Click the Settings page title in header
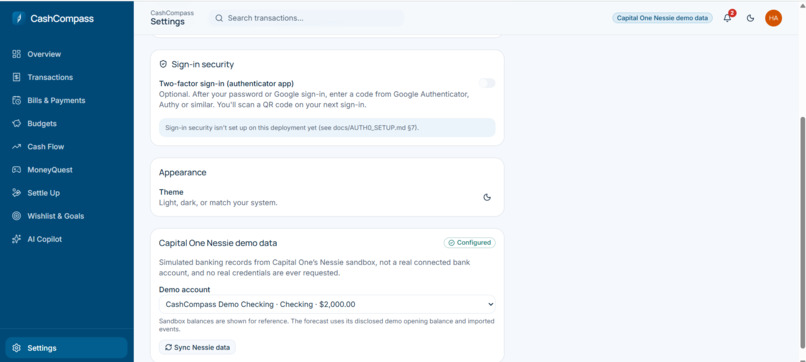Viewport: 806px width, 362px height. tap(168, 22)
